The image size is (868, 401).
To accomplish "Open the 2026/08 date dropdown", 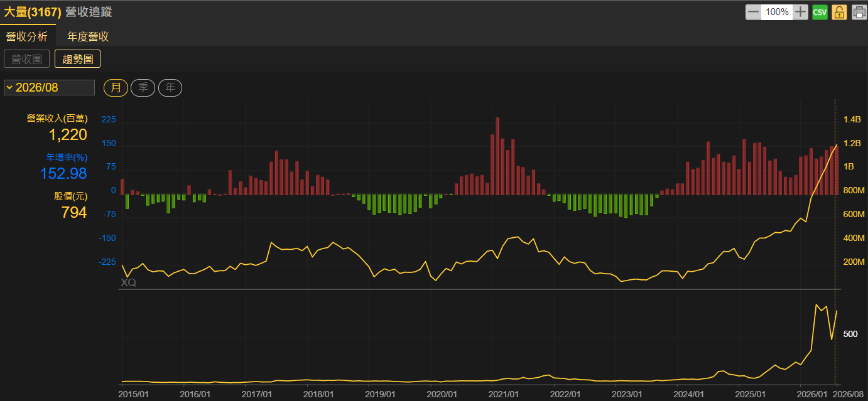I will click(x=49, y=87).
